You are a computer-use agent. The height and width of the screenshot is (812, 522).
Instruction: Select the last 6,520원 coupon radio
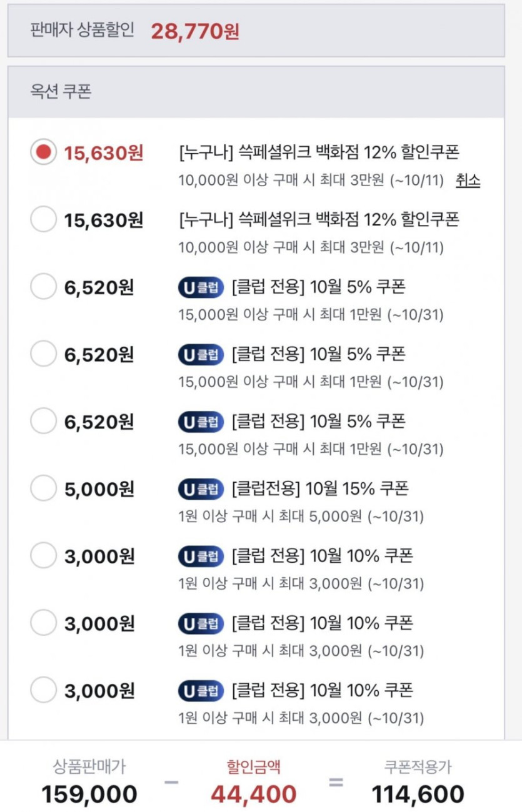pos(43,422)
